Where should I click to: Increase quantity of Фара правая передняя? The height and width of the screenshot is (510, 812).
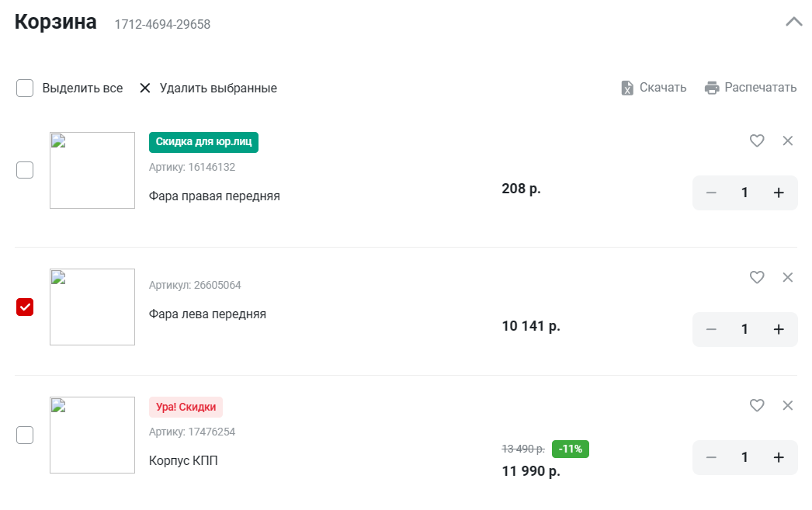click(779, 193)
